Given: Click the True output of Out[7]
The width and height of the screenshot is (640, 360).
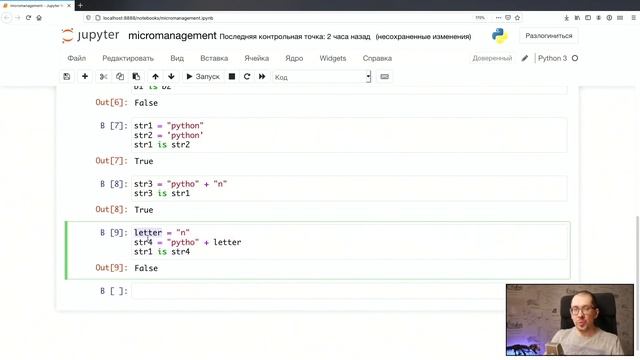Looking at the screenshot, I should [x=143, y=161].
